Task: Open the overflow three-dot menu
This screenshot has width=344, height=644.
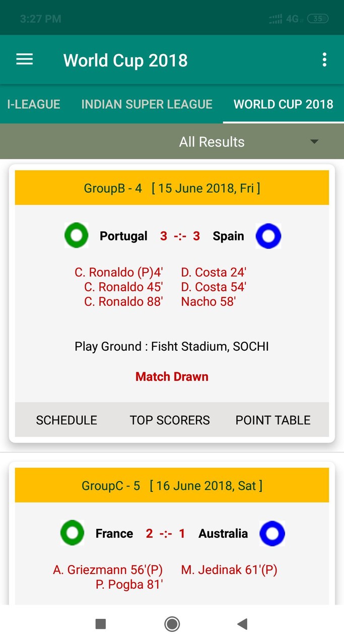Action: (324, 59)
